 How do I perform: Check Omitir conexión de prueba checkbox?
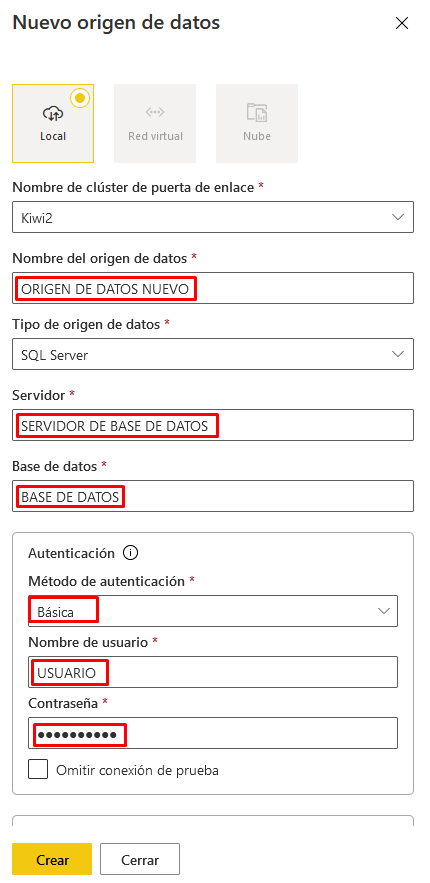(x=38, y=769)
